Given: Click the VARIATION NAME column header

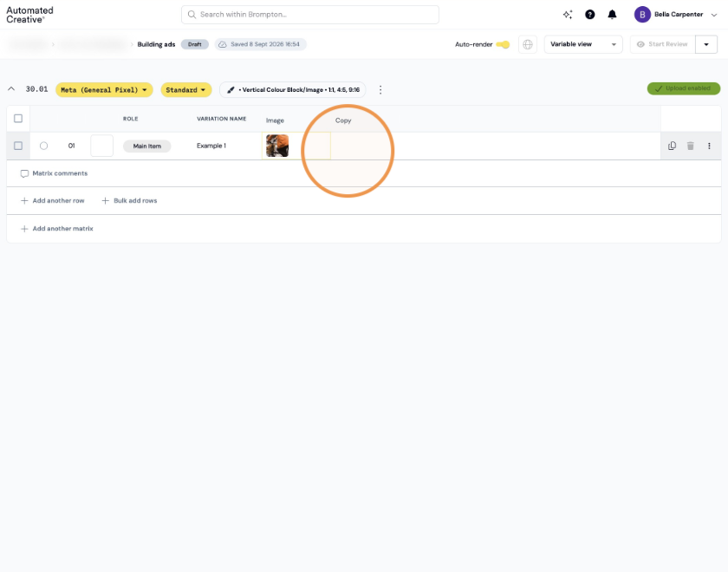Looking at the screenshot, I should tap(222, 119).
